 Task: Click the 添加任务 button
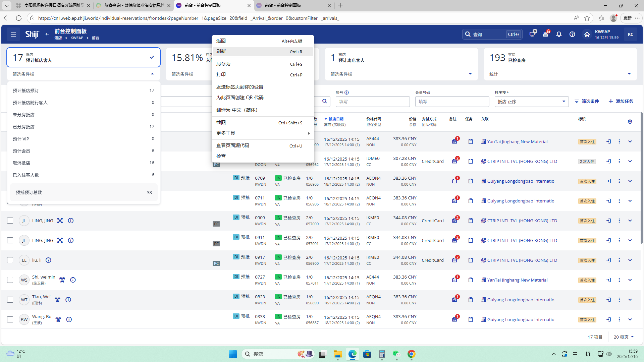tap(621, 101)
